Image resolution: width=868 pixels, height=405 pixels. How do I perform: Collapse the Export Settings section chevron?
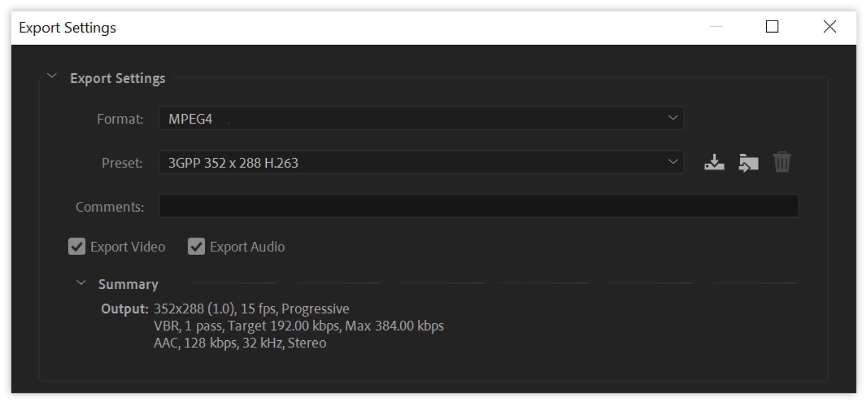coord(52,76)
